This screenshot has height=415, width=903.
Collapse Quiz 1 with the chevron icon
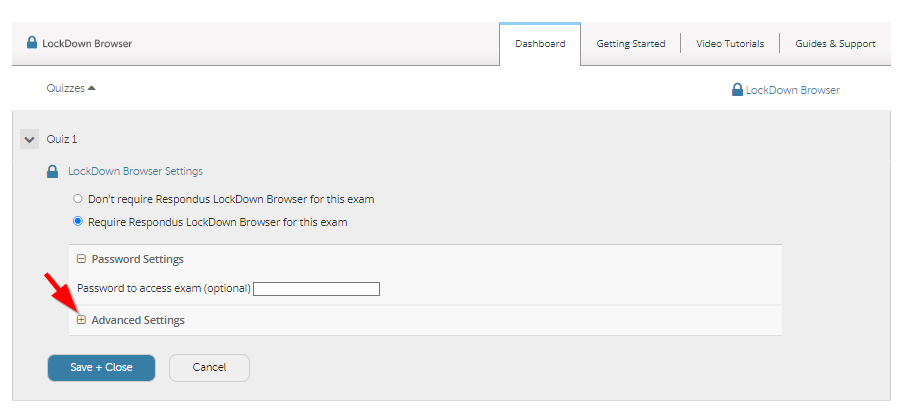click(30, 139)
